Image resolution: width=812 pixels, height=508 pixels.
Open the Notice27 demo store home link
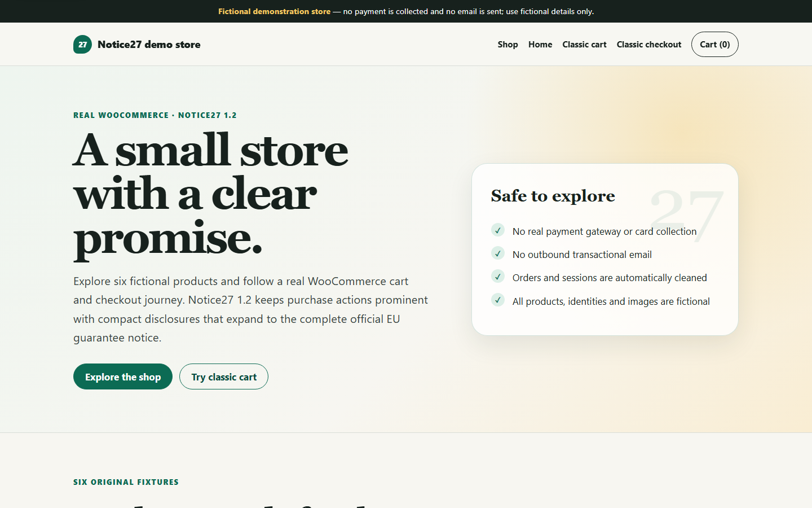(x=137, y=45)
